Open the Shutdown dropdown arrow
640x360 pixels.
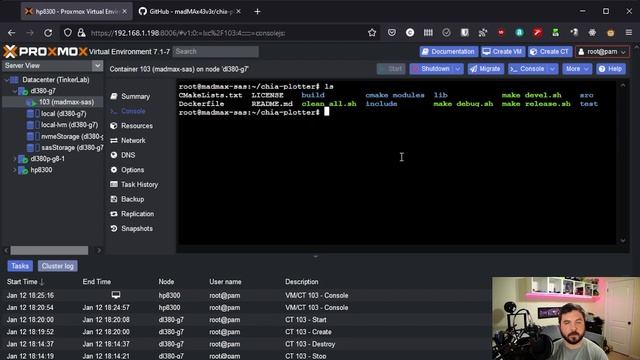[458, 69]
